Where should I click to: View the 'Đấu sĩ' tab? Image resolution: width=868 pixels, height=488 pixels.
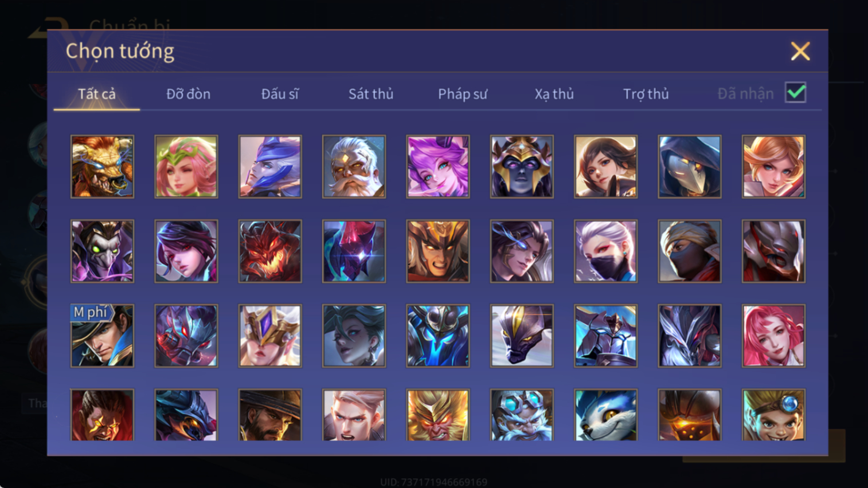[x=280, y=94]
